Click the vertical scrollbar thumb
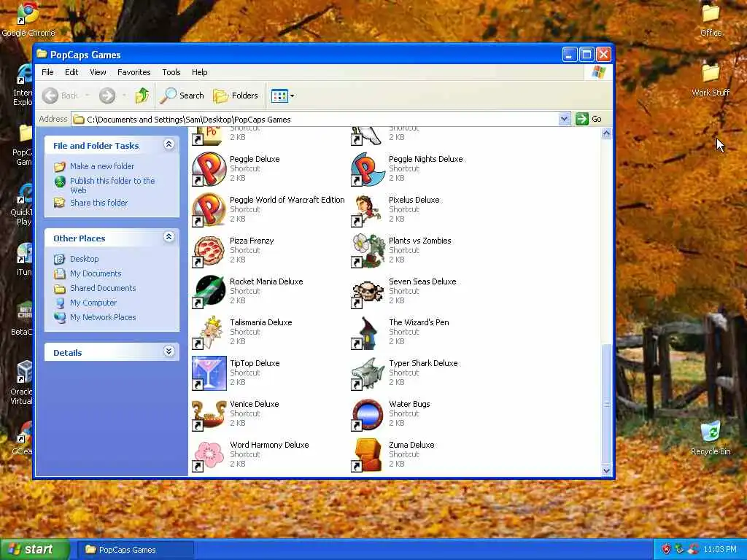Image resolution: width=747 pixels, height=560 pixels. coord(606,403)
